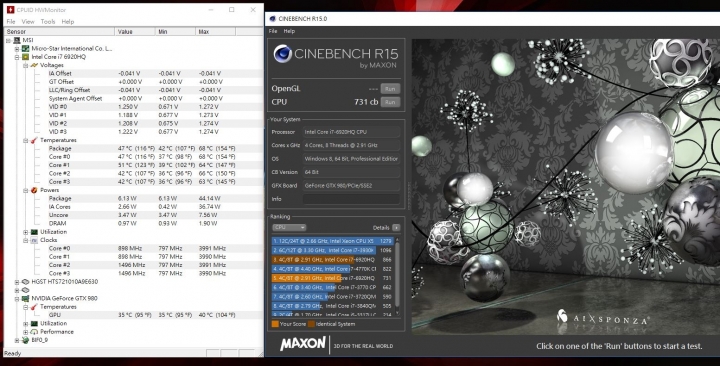Select ranking entry 4, the i7-4770K
The image size is (720, 366).
332,269
